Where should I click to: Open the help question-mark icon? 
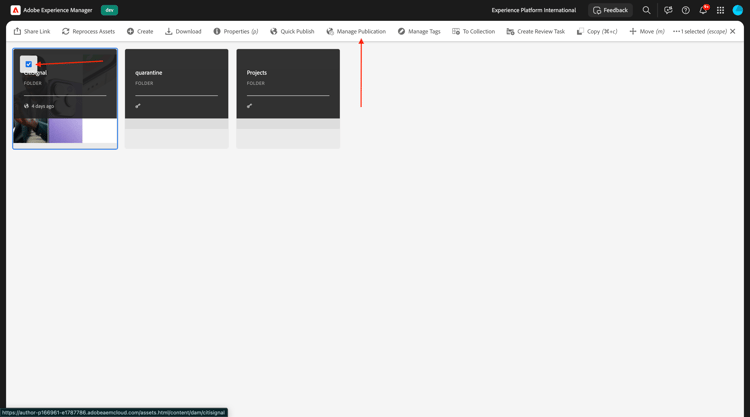685,10
